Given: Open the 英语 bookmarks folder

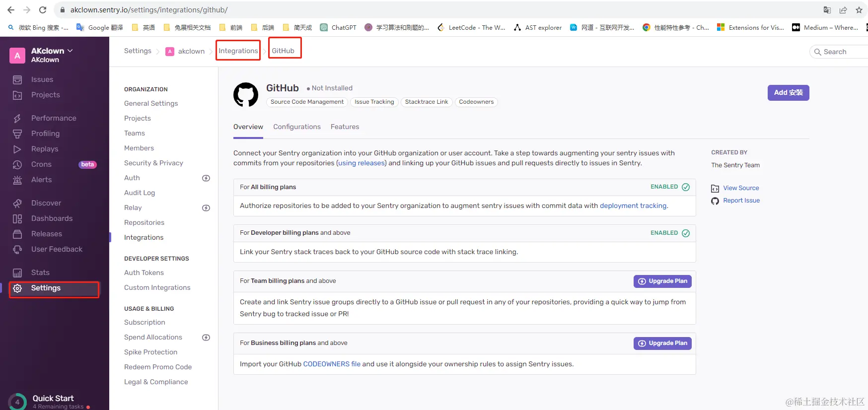Looking at the screenshot, I should pyautogui.click(x=144, y=28).
